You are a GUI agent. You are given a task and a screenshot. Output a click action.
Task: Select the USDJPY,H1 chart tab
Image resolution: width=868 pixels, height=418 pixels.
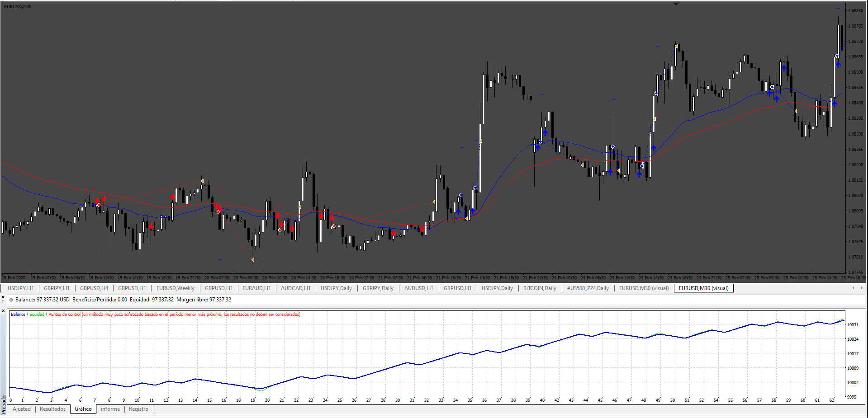click(21, 288)
